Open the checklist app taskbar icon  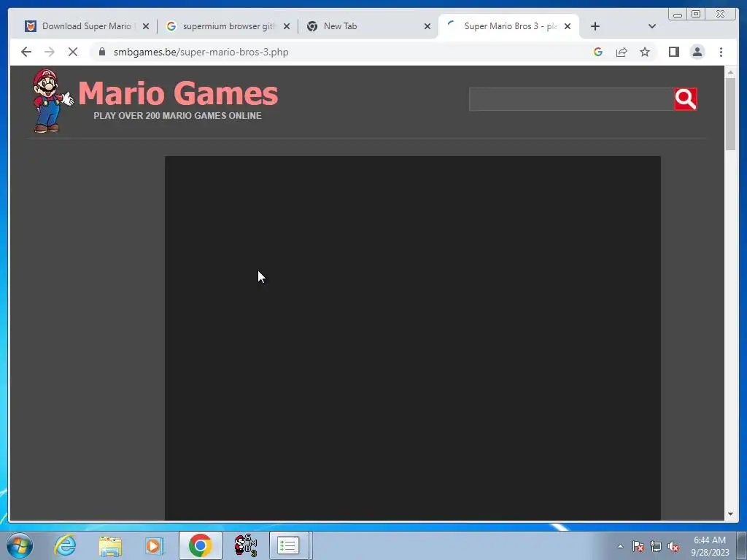(288, 545)
